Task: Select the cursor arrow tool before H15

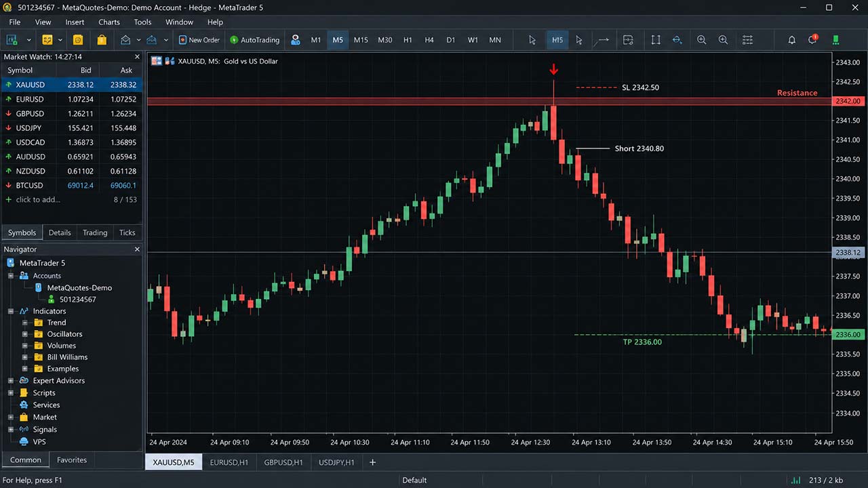Action: coord(532,40)
